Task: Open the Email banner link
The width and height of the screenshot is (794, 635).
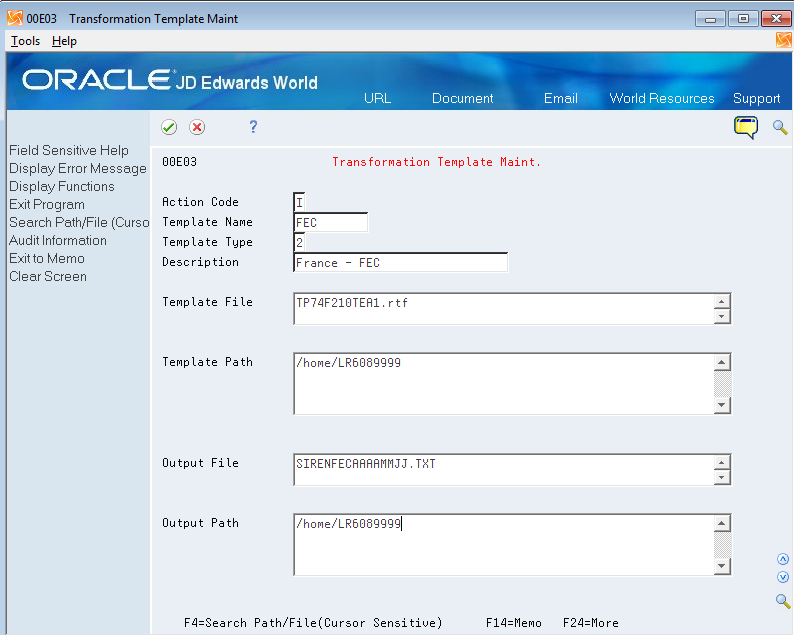Action: coord(561,98)
